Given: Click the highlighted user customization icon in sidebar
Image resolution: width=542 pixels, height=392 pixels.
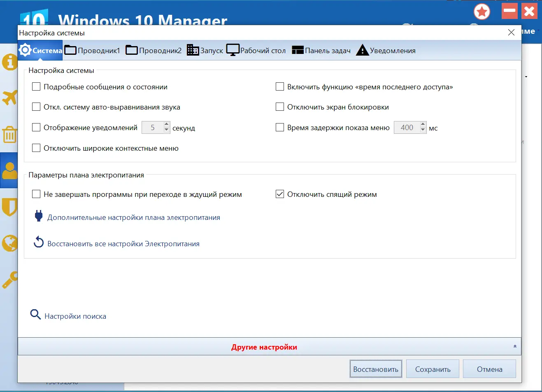Looking at the screenshot, I should coord(9,171).
